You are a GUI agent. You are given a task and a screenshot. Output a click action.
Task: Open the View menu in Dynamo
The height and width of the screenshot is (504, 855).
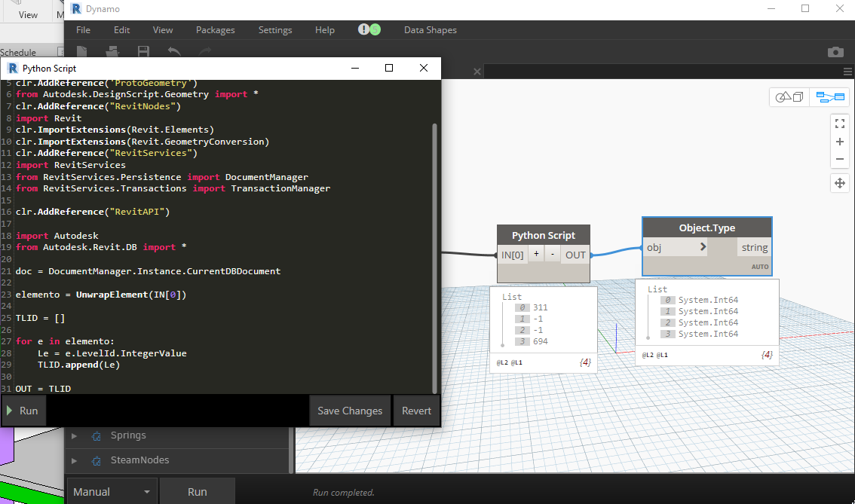tap(163, 30)
